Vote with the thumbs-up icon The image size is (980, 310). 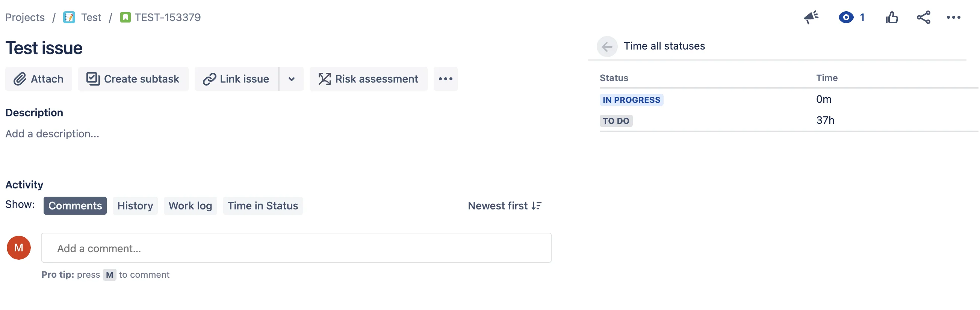[x=891, y=18]
